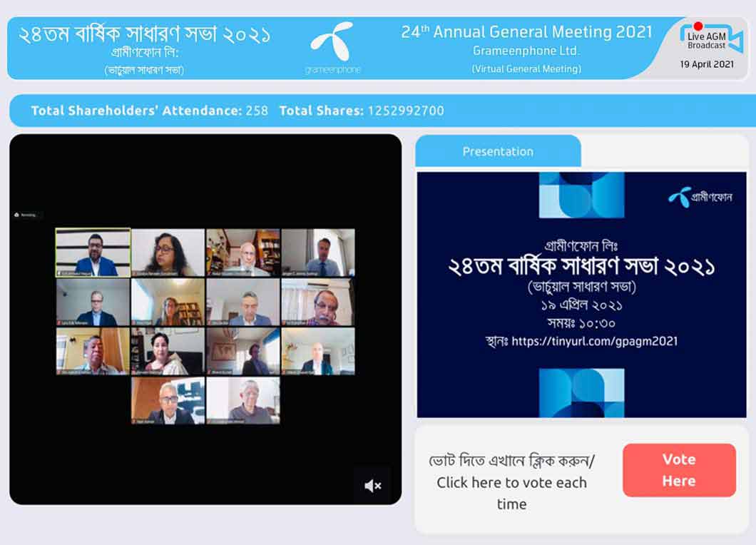Select the highlighted speaker's video tile at top-left
Screen dimensions: 756x545
93,253
